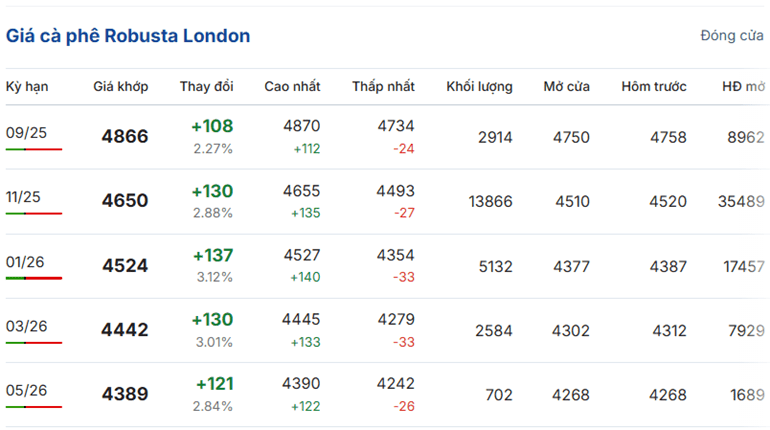Open the 03/26 contract term
The height and width of the screenshot is (430, 770).
27,326
